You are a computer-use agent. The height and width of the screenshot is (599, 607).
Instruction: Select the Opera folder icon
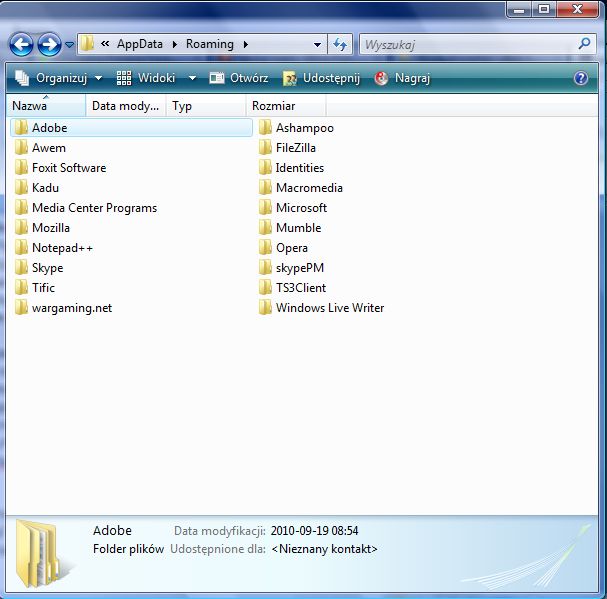click(x=265, y=248)
